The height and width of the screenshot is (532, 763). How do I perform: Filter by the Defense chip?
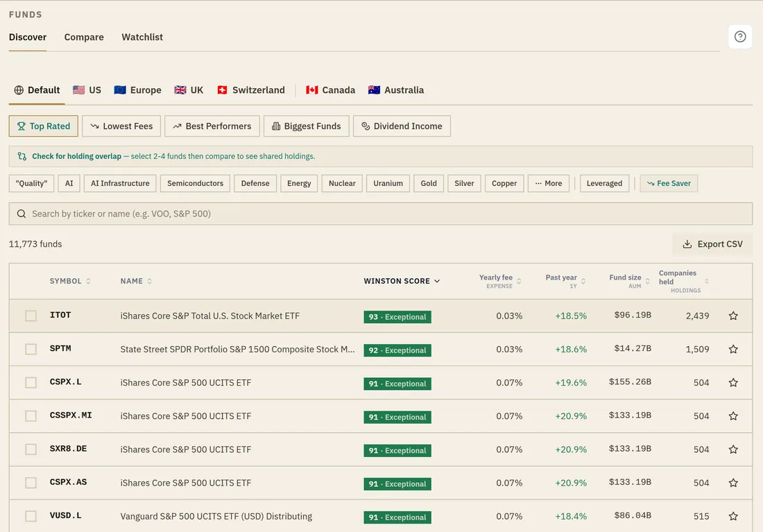(x=255, y=184)
